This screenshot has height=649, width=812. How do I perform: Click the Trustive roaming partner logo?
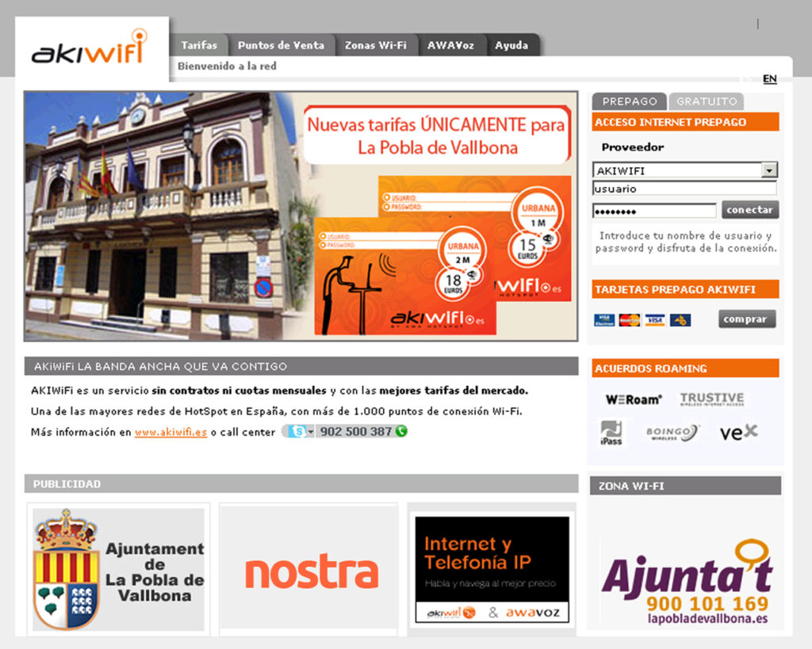point(712,399)
